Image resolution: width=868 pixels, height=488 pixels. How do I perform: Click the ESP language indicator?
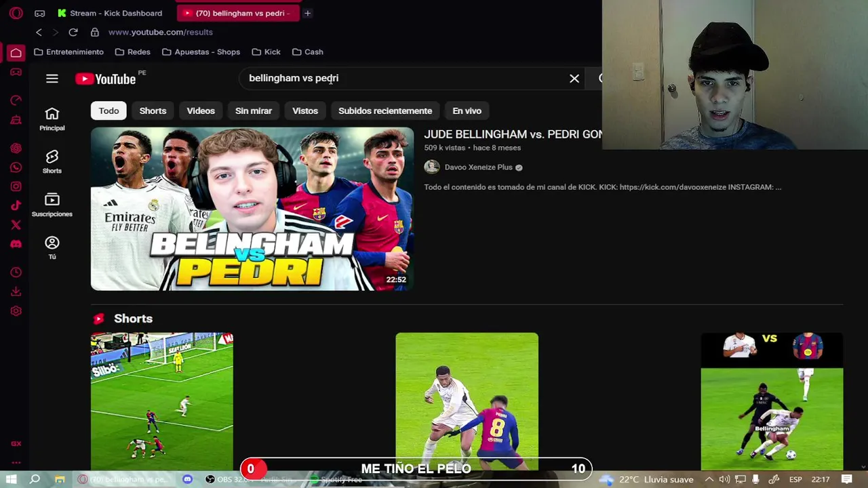coord(795,479)
